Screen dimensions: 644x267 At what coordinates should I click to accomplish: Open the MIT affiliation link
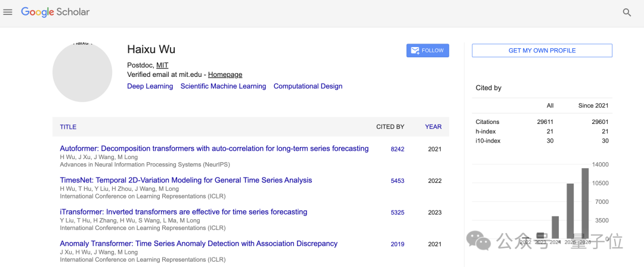(162, 65)
